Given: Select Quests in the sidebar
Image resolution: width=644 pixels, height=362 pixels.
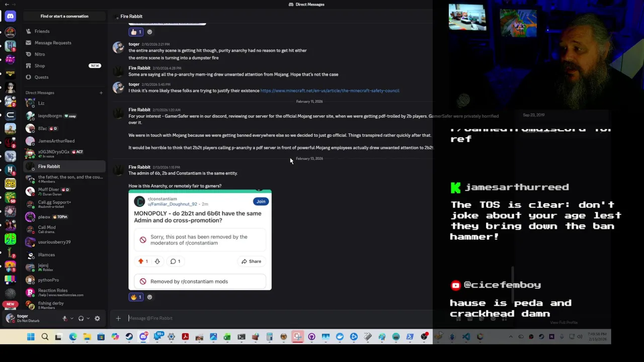Looking at the screenshot, I should coord(64,77).
